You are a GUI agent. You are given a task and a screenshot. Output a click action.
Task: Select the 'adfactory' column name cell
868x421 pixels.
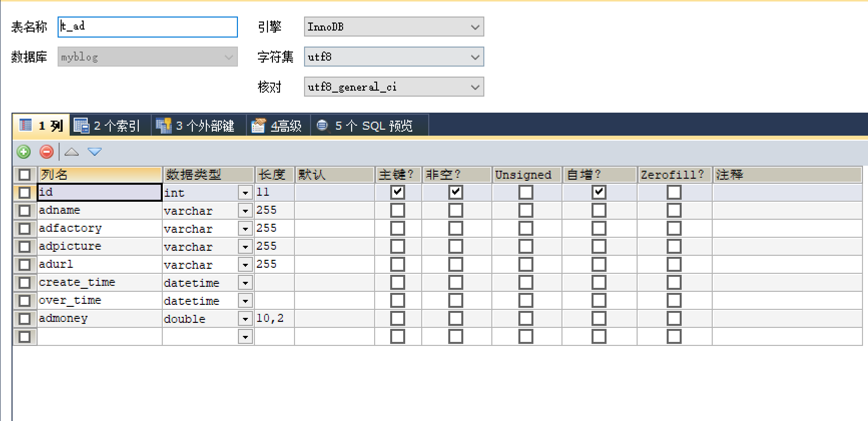point(100,228)
